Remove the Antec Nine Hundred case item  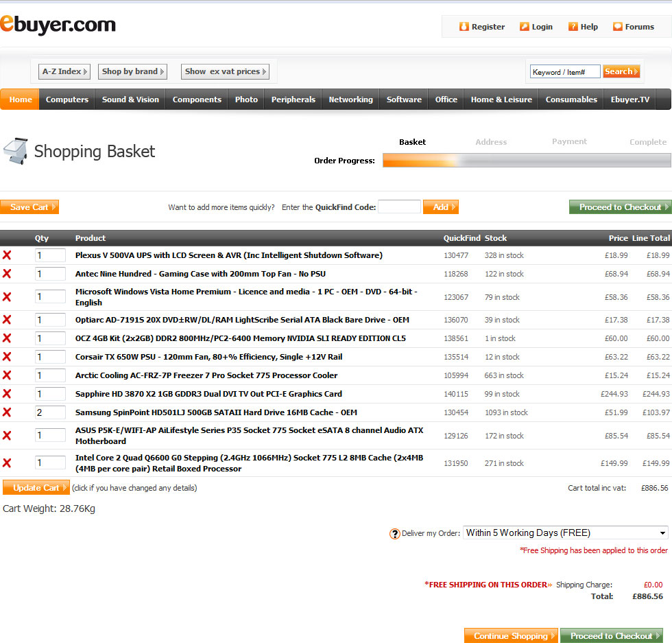tap(7, 274)
